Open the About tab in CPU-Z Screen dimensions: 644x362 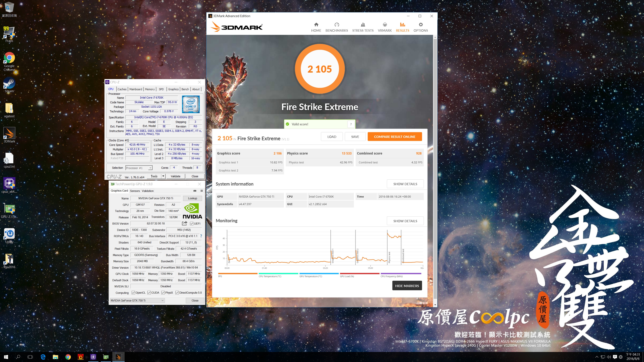196,89
